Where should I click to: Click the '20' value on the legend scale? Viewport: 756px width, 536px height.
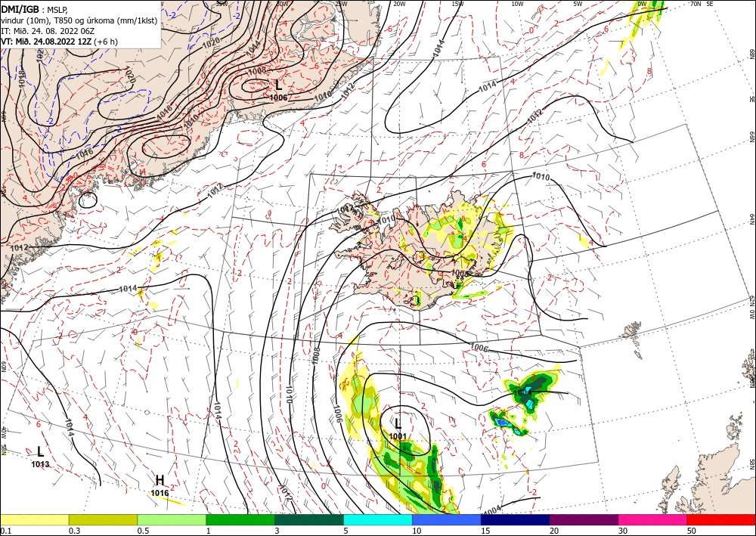(x=554, y=530)
